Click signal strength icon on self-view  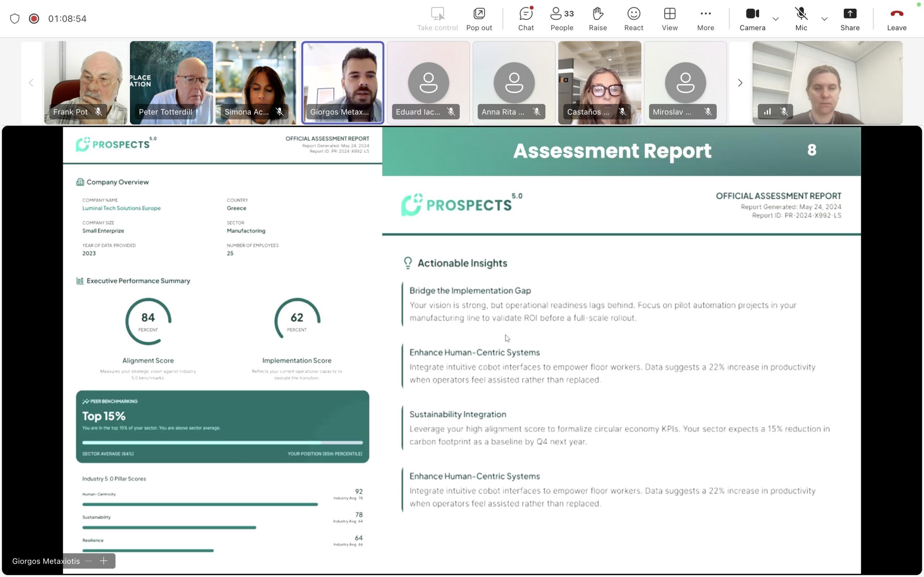[767, 112]
